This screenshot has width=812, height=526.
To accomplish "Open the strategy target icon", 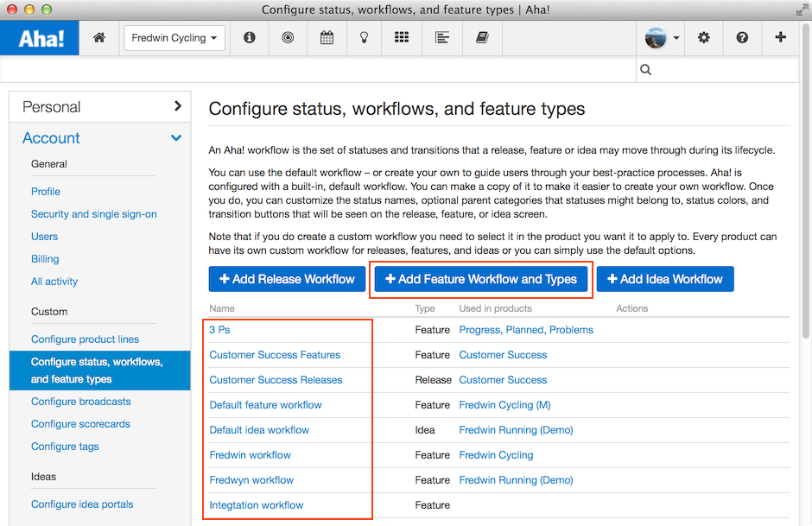I will (288, 38).
